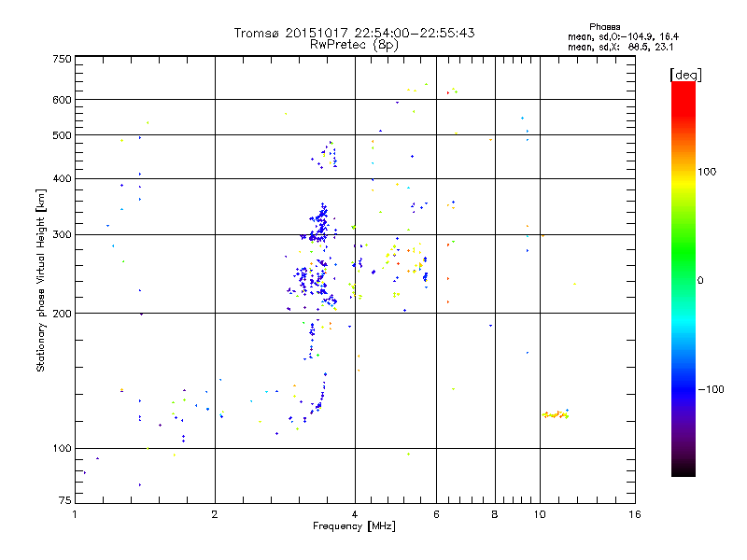
Task: Click the frequency tick label "8"
Action: click(495, 514)
